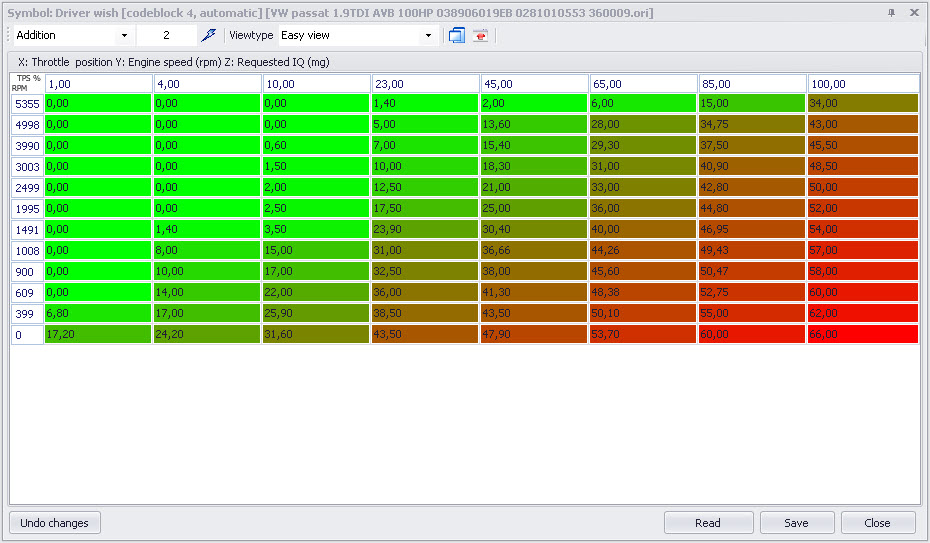Click the Save button
Viewport: 930px width, 543px height.
[x=796, y=522]
